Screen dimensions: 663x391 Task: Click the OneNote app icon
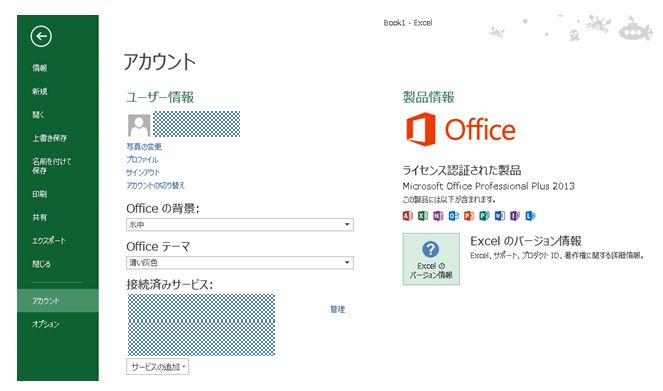[438, 216]
